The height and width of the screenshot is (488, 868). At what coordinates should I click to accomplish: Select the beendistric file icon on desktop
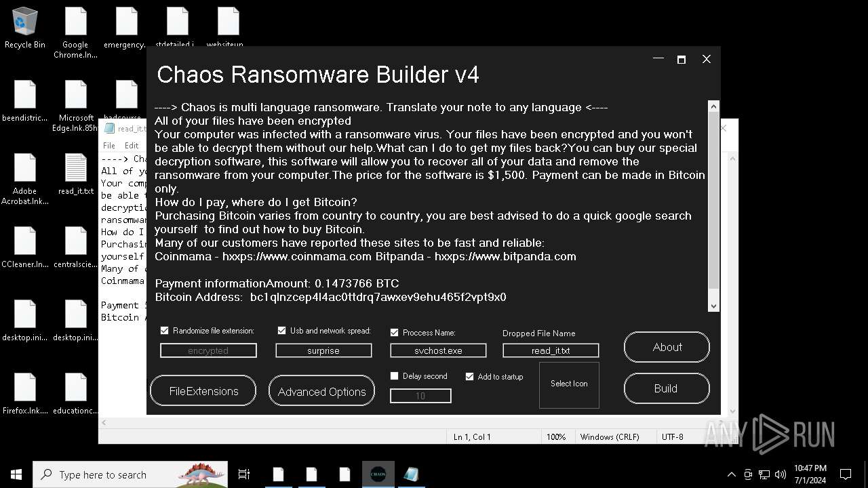[x=25, y=102]
